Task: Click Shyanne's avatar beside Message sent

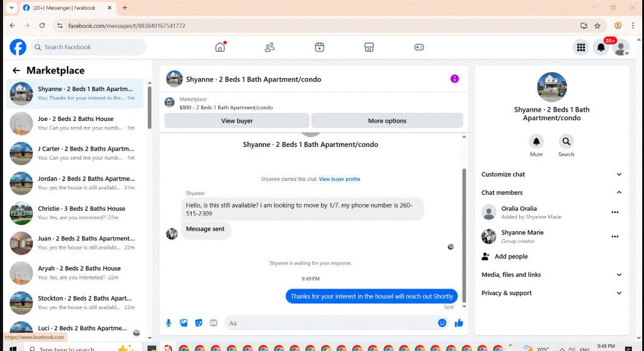Action: pos(171,234)
